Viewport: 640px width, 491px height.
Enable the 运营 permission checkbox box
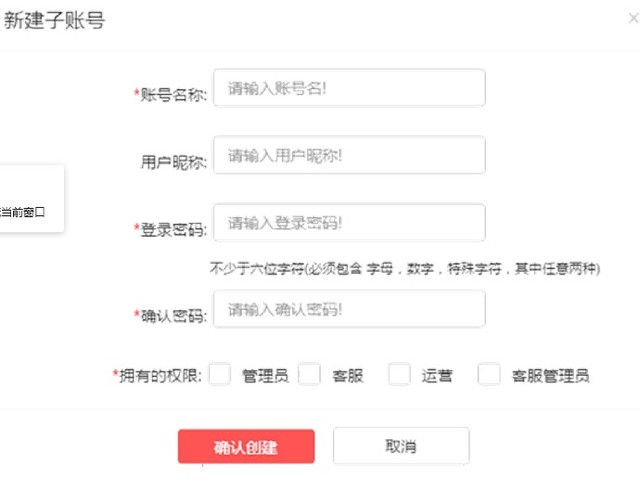(x=399, y=375)
